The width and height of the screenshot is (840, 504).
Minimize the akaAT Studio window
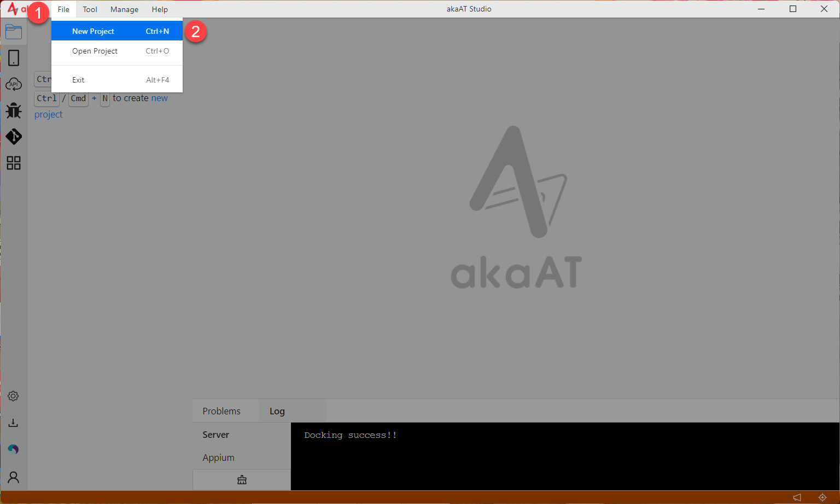point(762,9)
